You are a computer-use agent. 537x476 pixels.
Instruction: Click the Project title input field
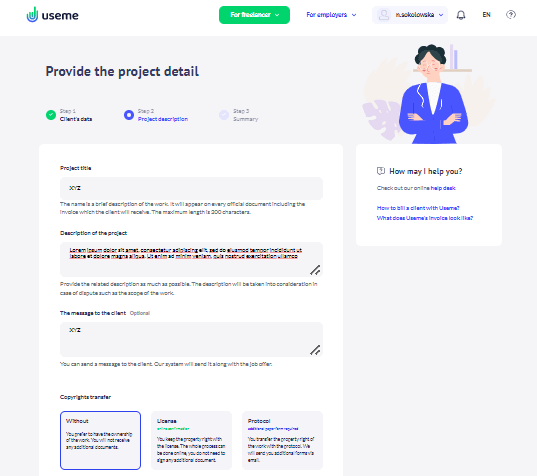click(191, 188)
